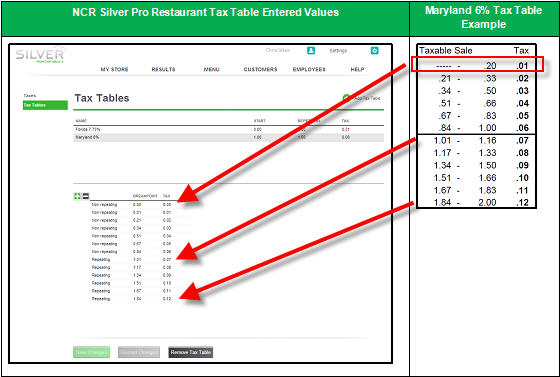Click the Maryland 6% Tax Table Example heading

coord(484,17)
